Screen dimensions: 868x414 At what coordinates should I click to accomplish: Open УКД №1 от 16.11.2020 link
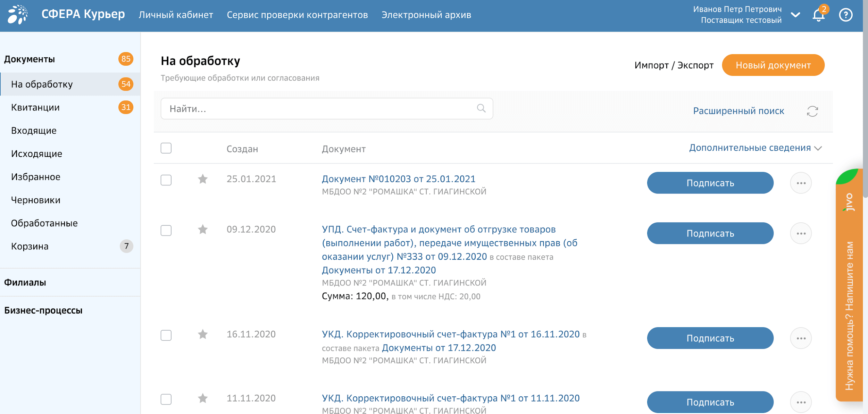click(451, 334)
